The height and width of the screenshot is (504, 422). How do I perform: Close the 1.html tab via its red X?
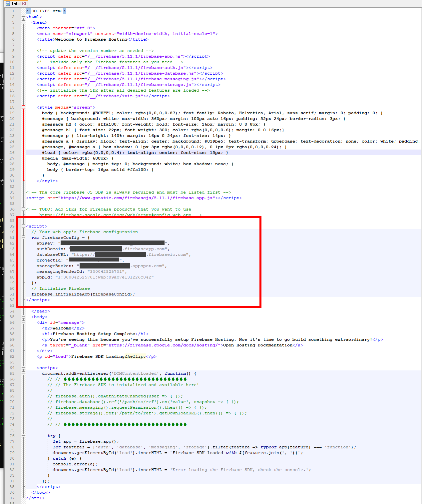[x=24, y=3]
